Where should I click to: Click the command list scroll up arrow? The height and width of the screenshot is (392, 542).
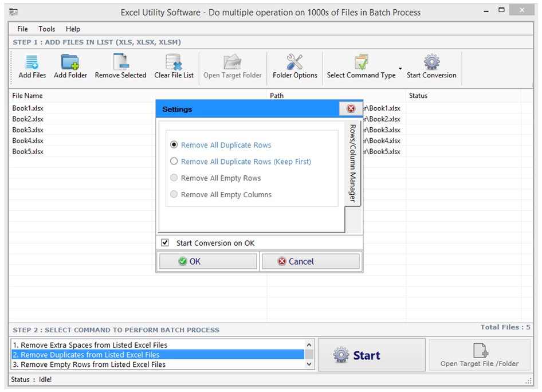[309, 344]
